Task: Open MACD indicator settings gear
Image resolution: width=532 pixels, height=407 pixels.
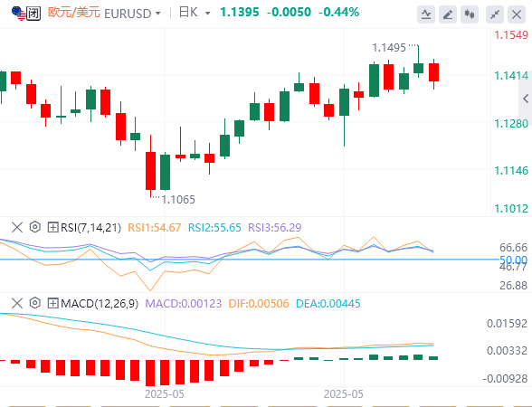Action: (35, 303)
